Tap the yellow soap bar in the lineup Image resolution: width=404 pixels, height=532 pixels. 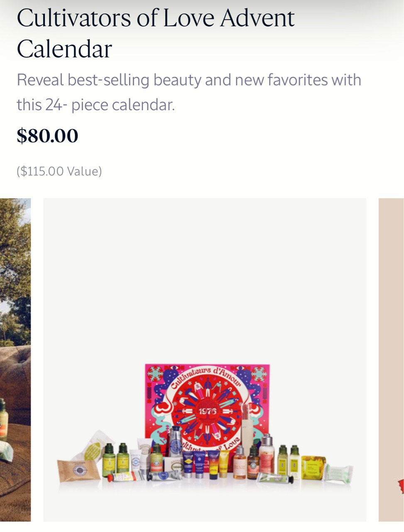313,468
